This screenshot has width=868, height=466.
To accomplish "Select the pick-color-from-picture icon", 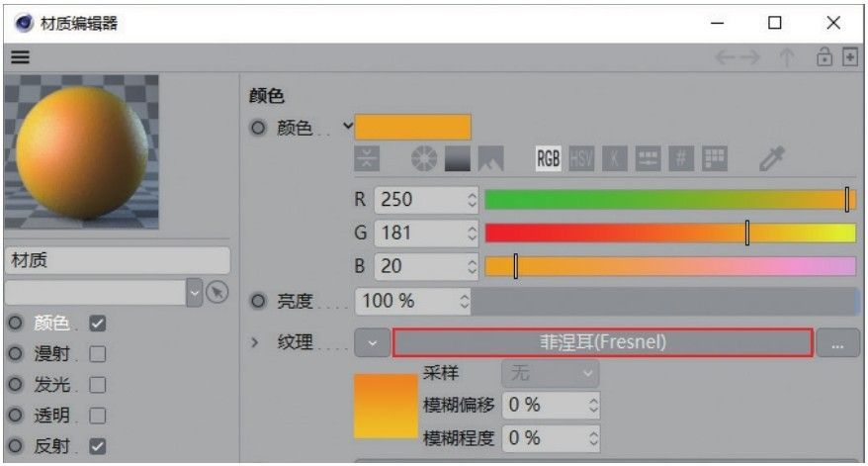I will click(x=490, y=158).
